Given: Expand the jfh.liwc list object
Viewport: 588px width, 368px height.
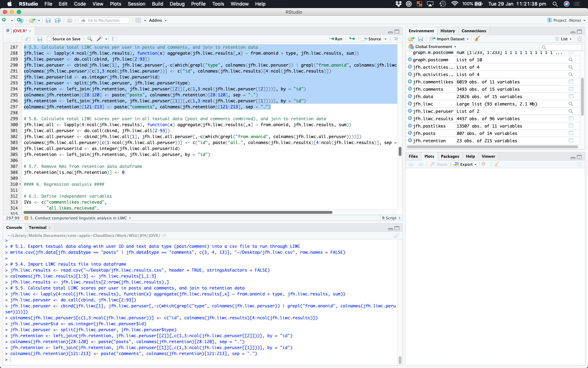Looking at the screenshot, I should coord(410,104).
